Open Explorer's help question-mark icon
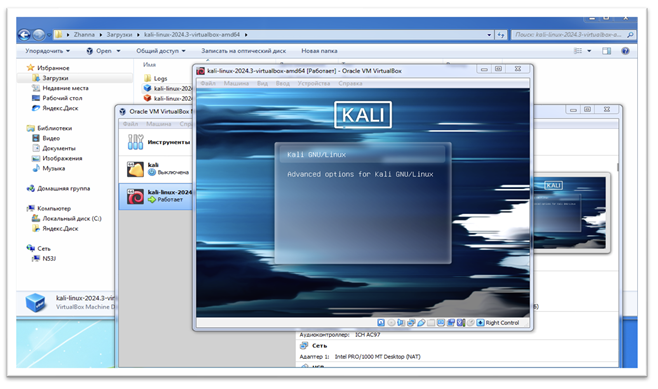 tap(625, 51)
